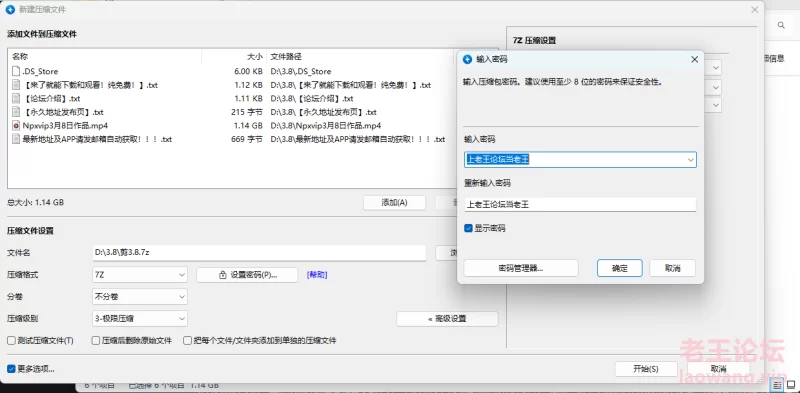Image resolution: width=800 pixels, height=393 pixels.
Task: Click 添加(A) button
Action: coord(394,203)
